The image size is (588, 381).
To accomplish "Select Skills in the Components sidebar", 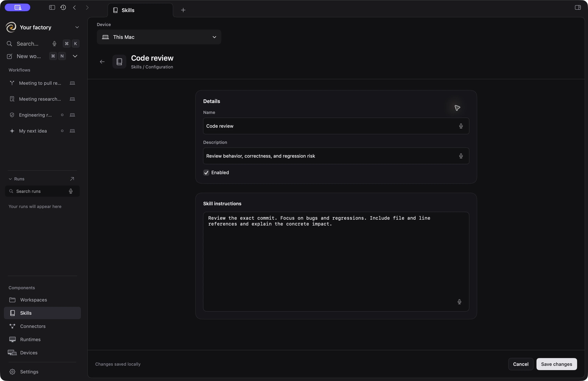I will [x=42, y=313].
